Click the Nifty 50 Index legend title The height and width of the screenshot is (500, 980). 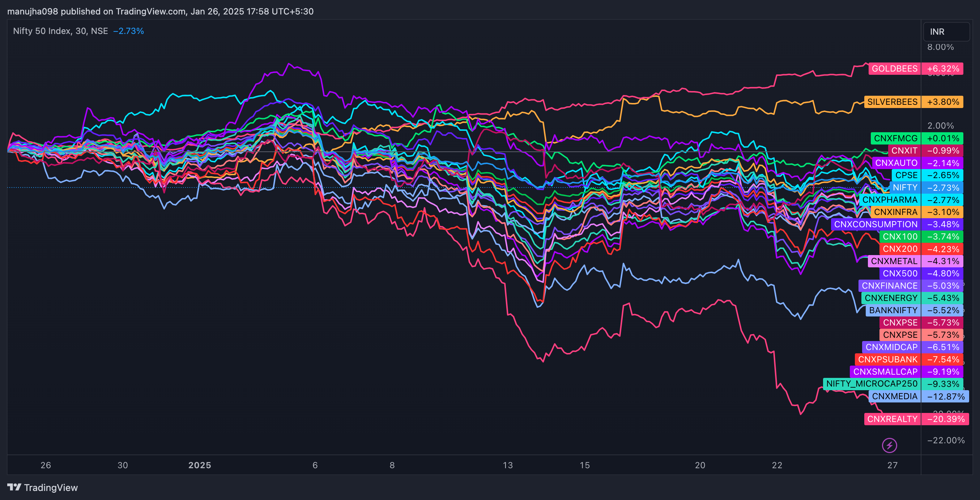[60, 31]
